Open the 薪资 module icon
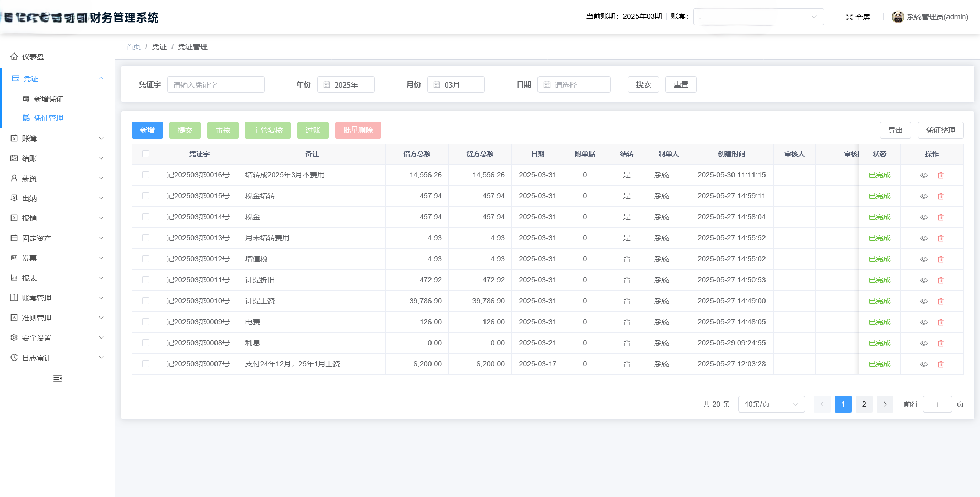The image size is (980, 497). [14, 178]
